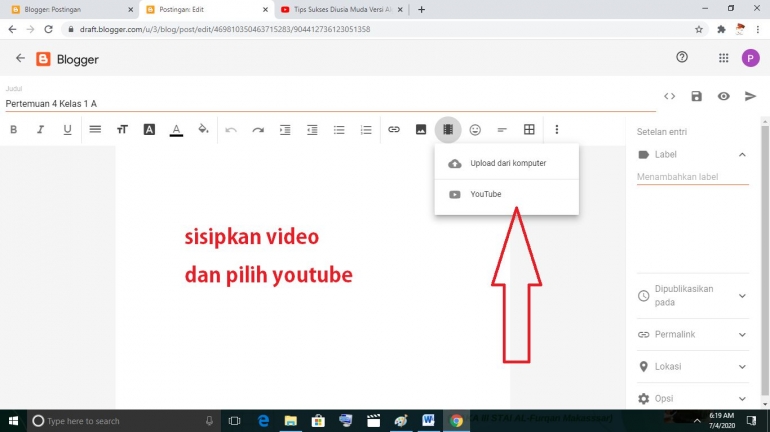Toggle underline text formatting
The width and height of the screenshot is (770, 432).
[68, 129]
